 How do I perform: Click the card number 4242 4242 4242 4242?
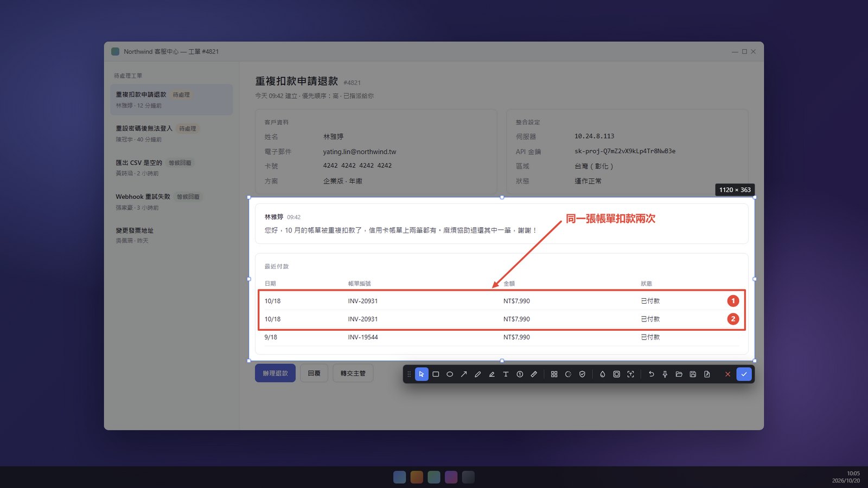point(358,166)
